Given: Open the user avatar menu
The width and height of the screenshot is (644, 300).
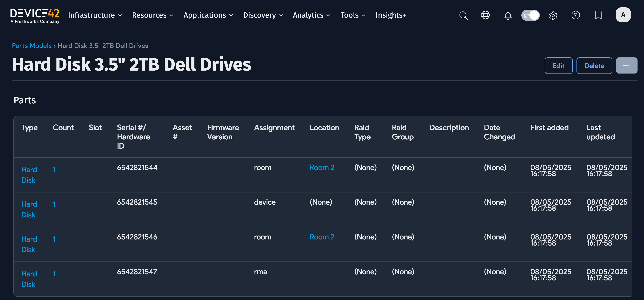Looking at the screenshot, I should [623, 15].
